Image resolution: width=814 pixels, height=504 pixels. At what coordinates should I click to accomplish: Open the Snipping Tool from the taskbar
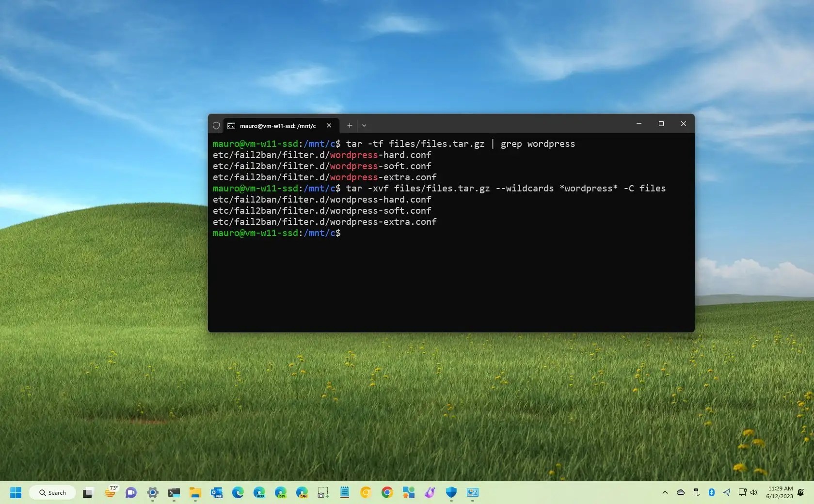(x=322, y=492)
